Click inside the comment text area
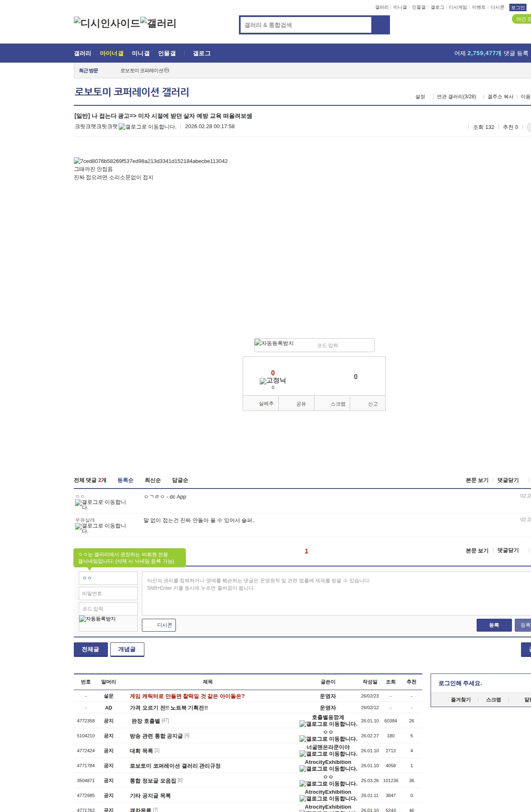This screenshot has width=531, height=812. tap(336, 593)
